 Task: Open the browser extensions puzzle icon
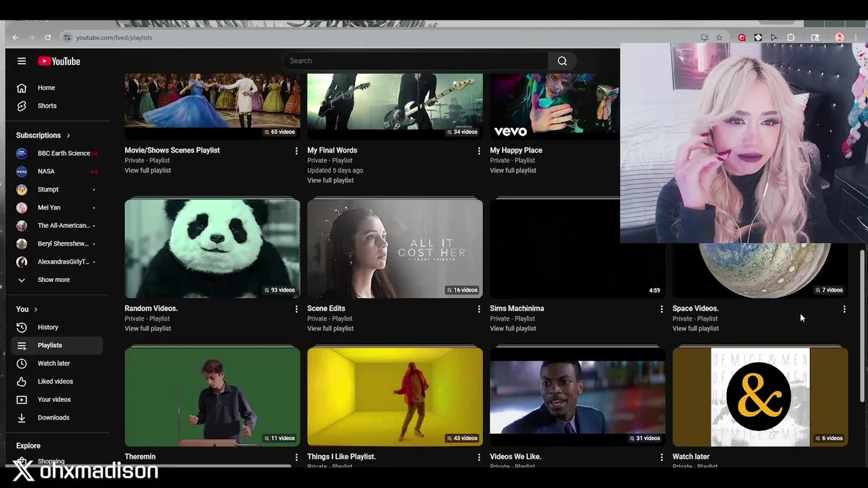(x=791, y=37)
